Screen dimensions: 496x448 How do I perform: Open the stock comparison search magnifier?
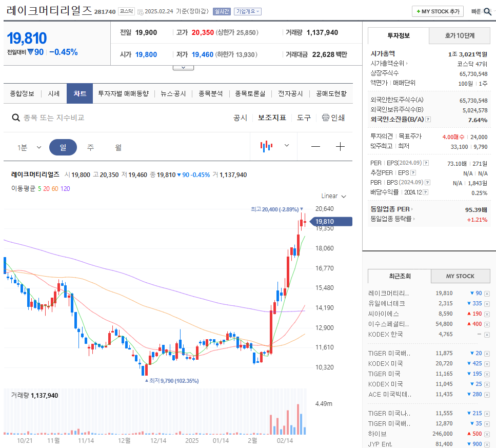pos(16,117)
